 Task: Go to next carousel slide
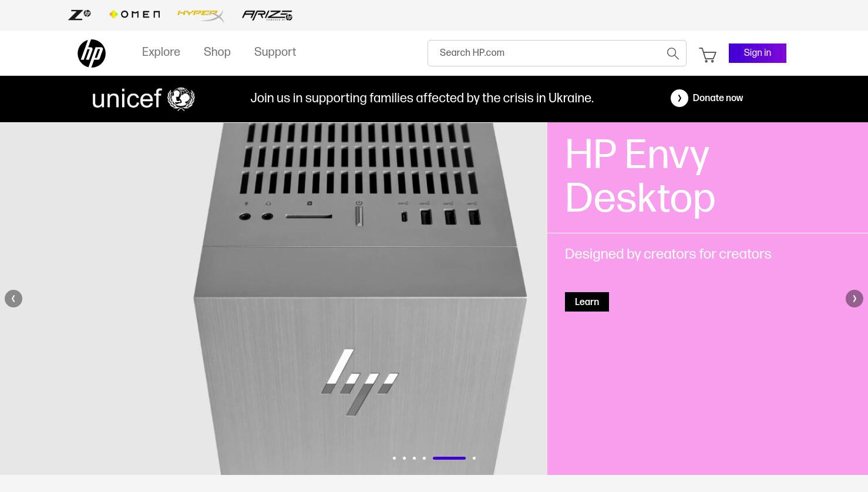coord(854,299)
